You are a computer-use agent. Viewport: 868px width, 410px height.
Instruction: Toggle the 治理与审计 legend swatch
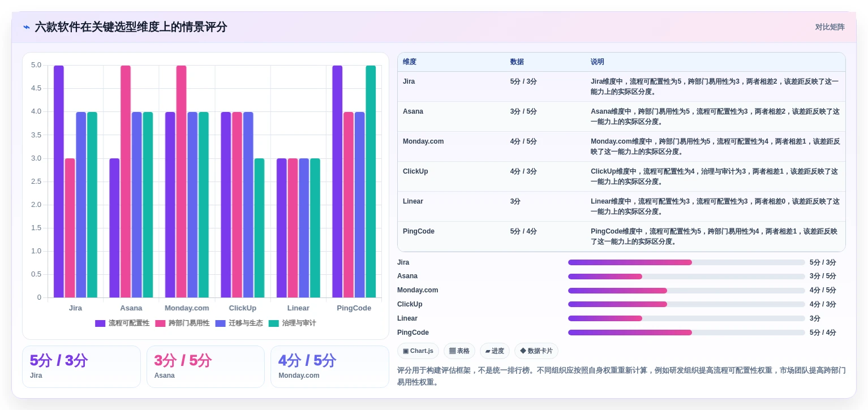click(274, 323)
